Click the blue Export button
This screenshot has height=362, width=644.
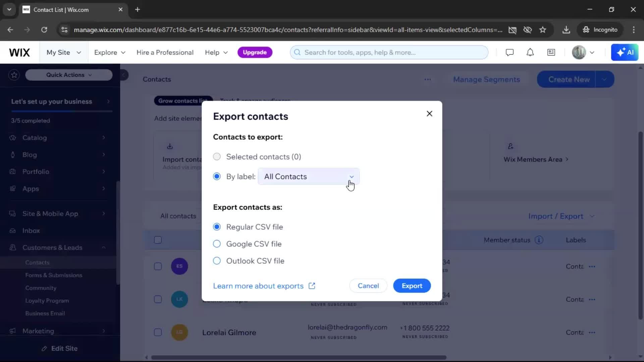[412, 286]
